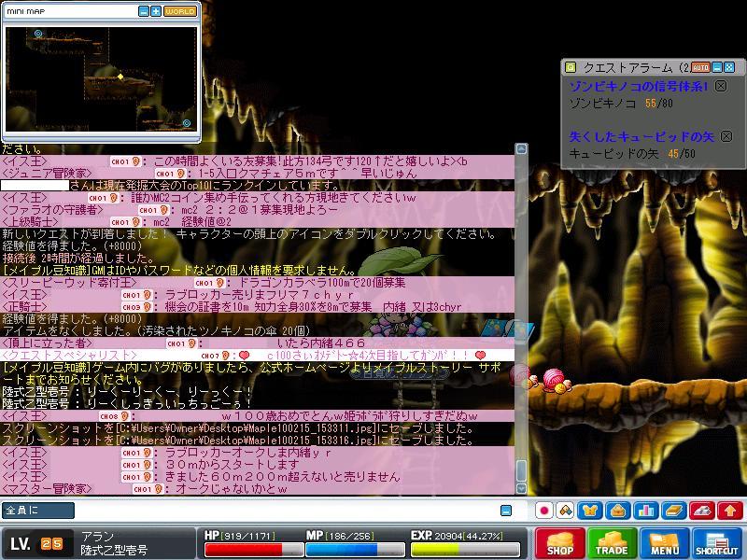This screenshot has height=560, width=747.
Task: Open the key settings (keyboard icon)
Action: click(702, 511)
